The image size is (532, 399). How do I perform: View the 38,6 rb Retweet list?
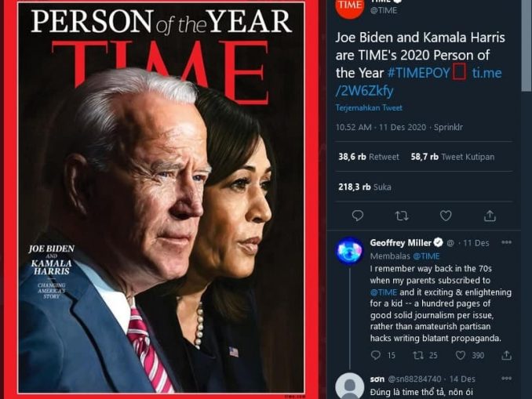(x=369, y=157)
